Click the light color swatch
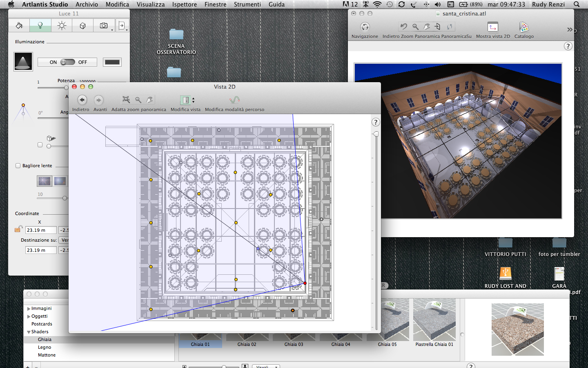The image size is (588, 368). coord(112,62)
